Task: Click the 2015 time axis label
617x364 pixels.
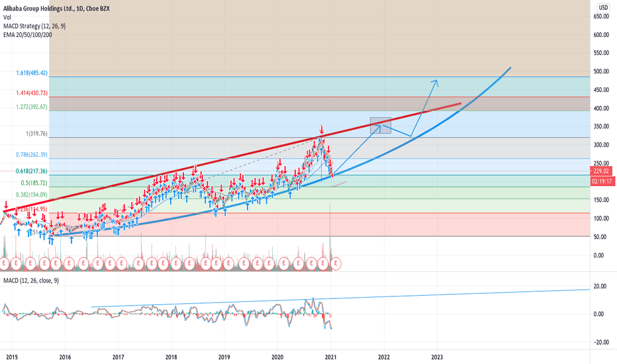Action: (12, 357)
